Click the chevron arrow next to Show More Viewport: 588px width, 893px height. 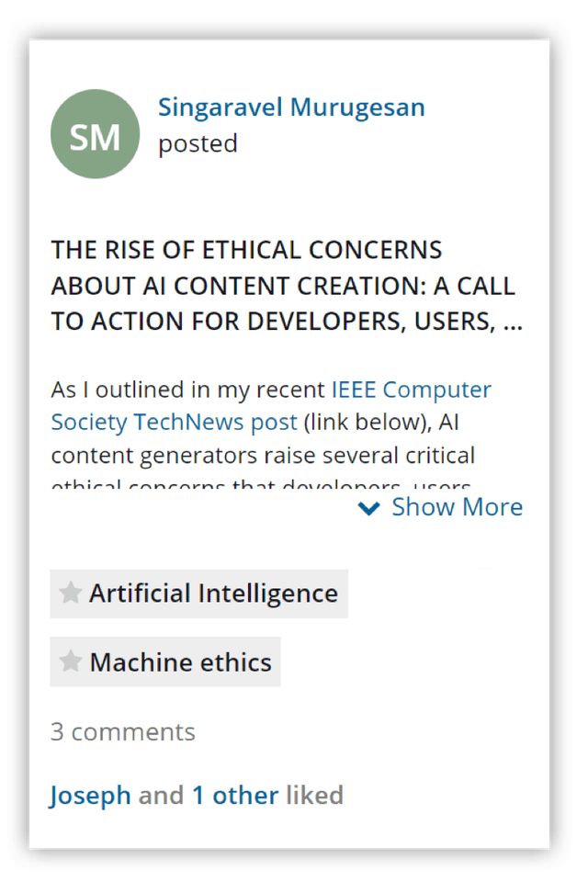[x=370, y=508]
